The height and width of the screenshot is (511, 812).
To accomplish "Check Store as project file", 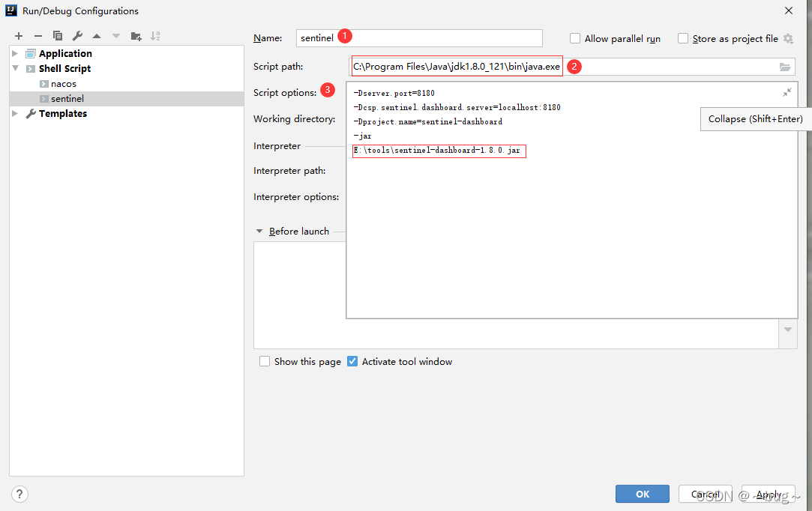I will (x=683, y=38).
